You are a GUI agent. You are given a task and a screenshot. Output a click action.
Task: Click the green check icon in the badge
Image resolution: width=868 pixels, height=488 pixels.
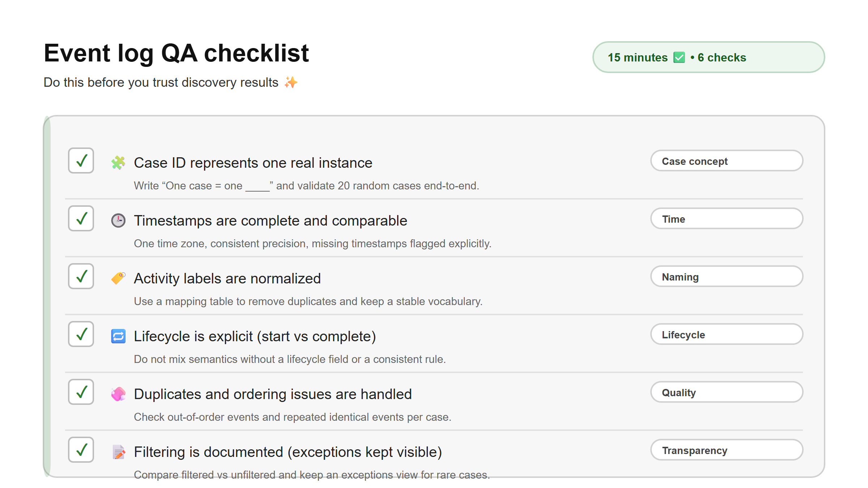click(x=679, y=57)
